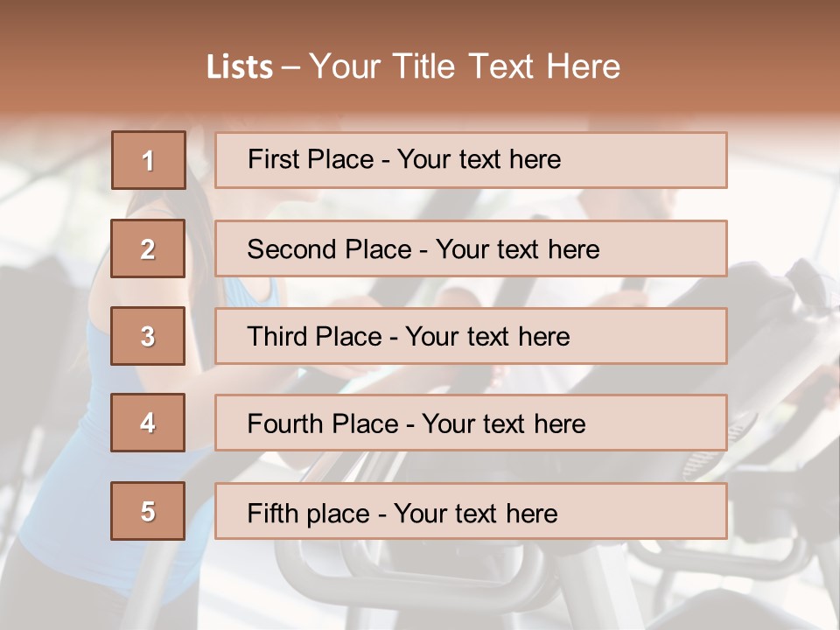Click the word Third in list item three
This screenshot has width=840, height=630.
pyautogui.click(x=276, y=337)
